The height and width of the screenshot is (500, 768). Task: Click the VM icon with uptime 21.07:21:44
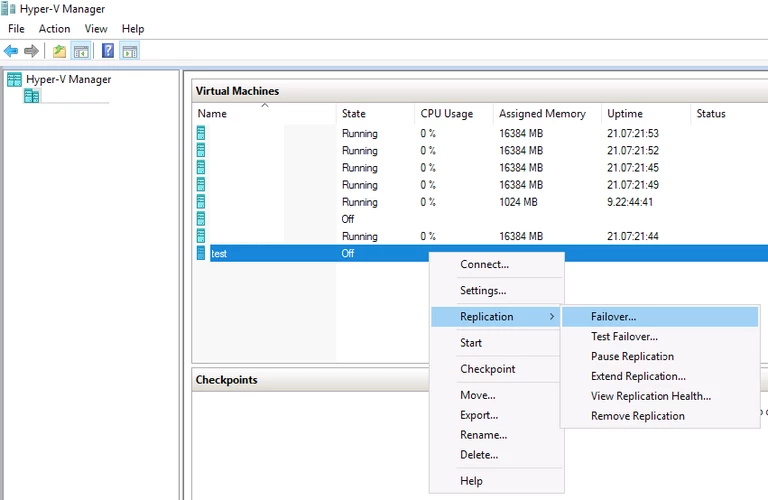point(201,236)
